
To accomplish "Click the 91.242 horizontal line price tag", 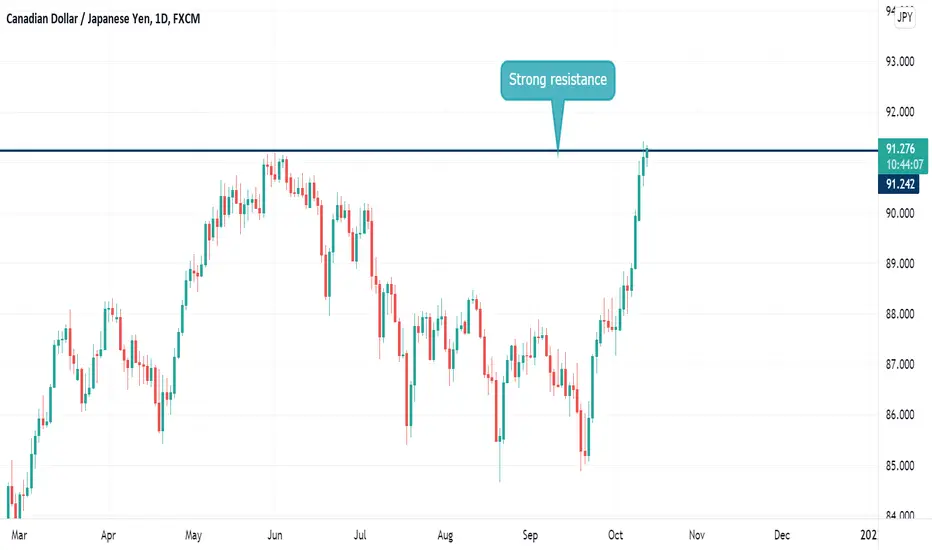I will click(x=899, y=184).
